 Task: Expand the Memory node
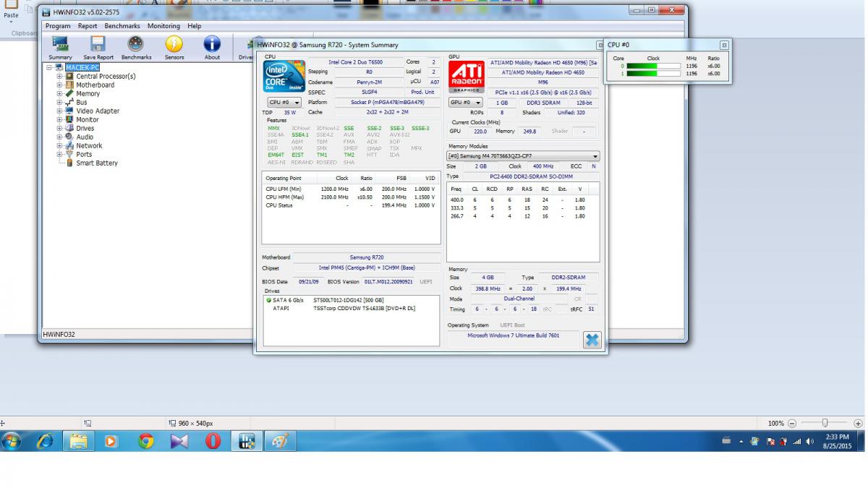[60, 94]
